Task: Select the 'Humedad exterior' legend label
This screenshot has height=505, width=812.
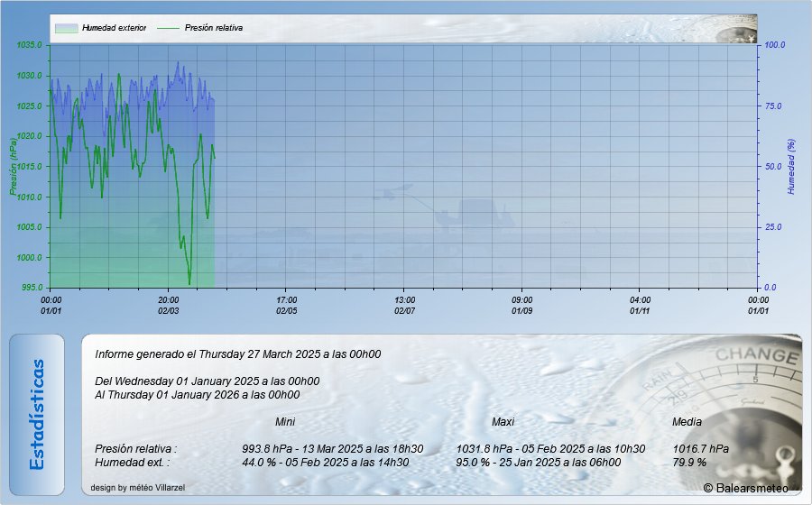Action: [114, 28]
